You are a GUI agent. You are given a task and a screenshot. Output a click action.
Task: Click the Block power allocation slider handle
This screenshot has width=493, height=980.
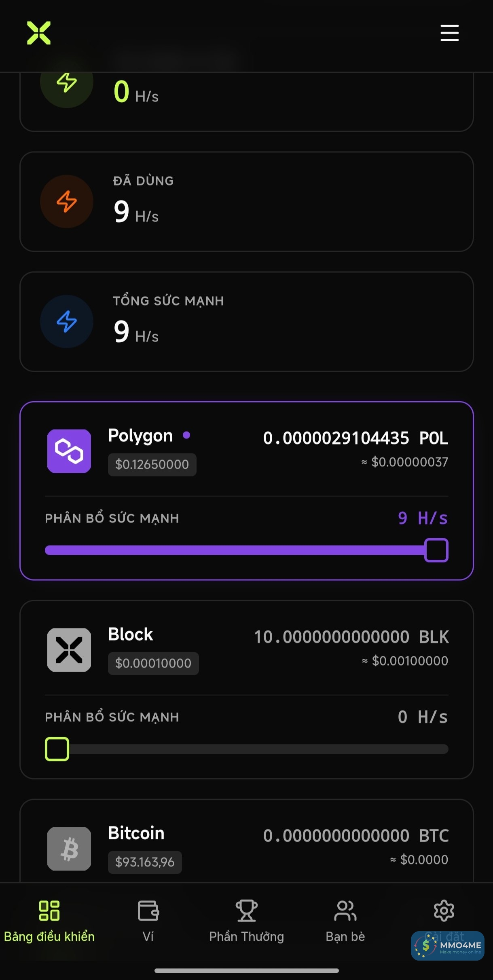coord(57,749)
